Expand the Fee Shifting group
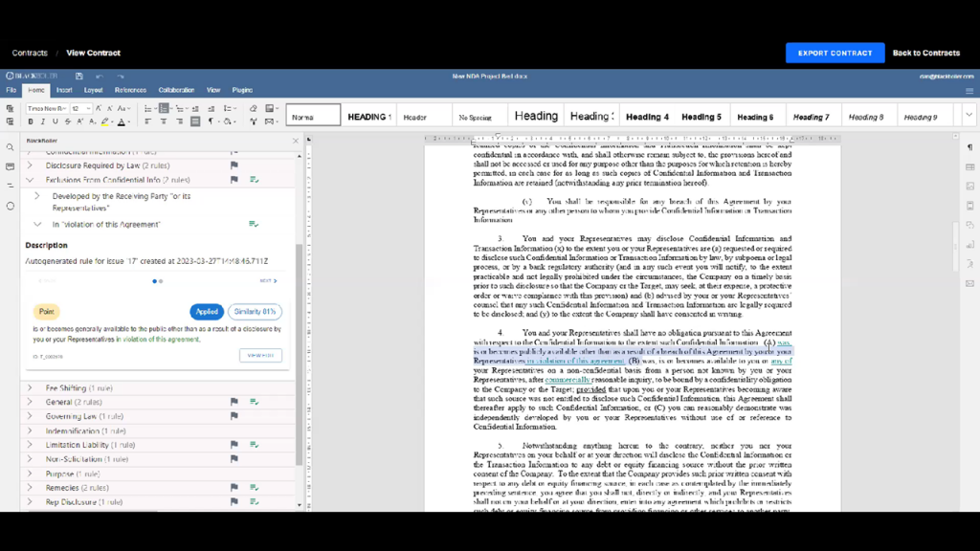Image resolution: width=980 pixels, height=551 pixels. [30, 388]
